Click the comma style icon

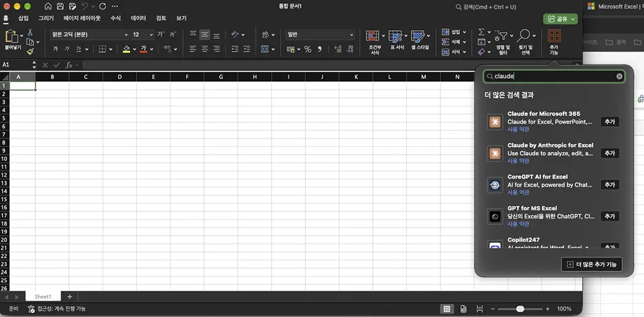pyautogui.click(x=319, y=50)
